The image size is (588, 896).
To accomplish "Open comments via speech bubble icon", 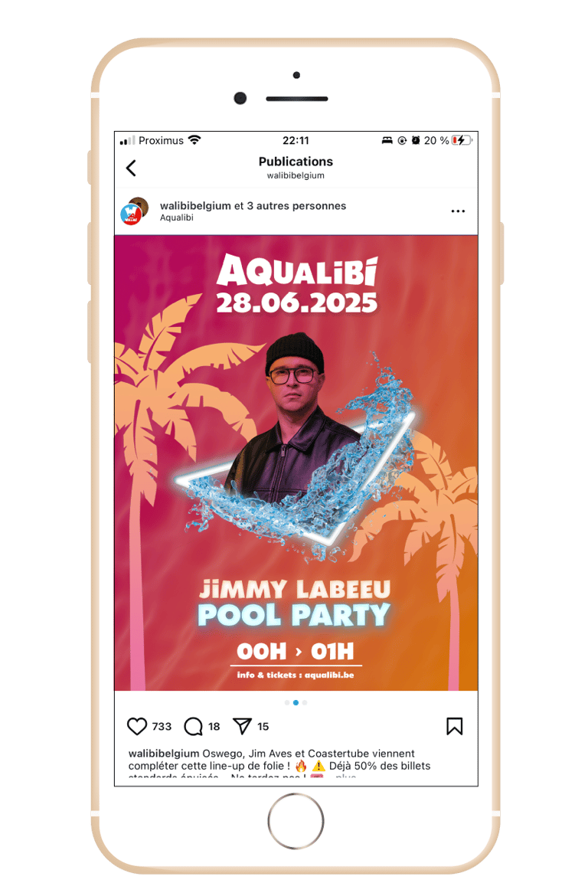I will (193, 726).
